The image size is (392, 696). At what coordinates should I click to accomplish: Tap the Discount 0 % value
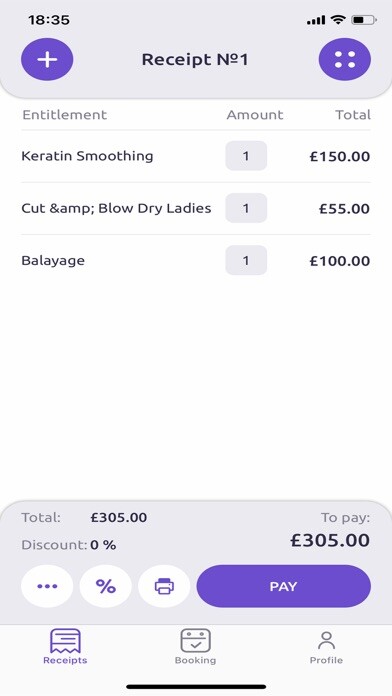(103, 545)
